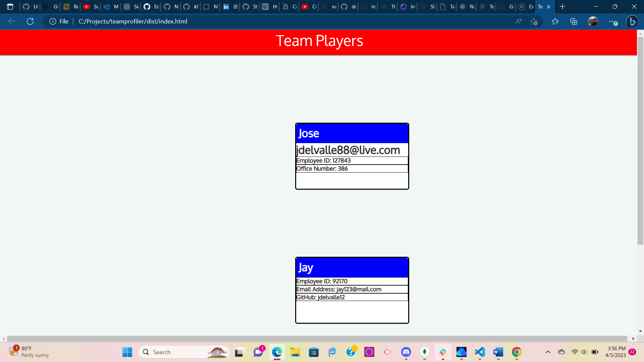
Task: Open the Collections dropdown in Edge toolbar
Action: (x=574, y=21)
